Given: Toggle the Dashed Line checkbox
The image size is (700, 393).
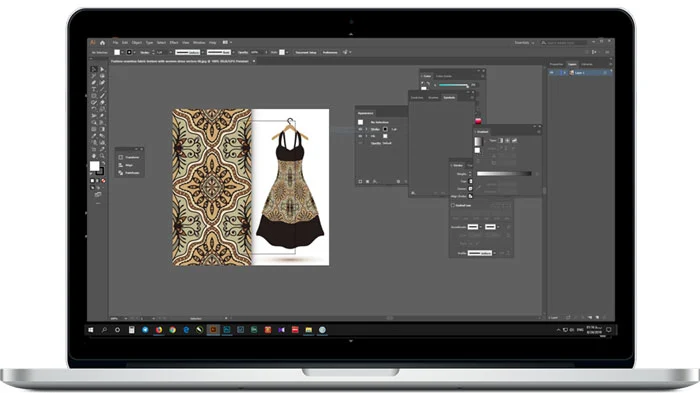Looking at the screenshot, I should click(453, 205).
